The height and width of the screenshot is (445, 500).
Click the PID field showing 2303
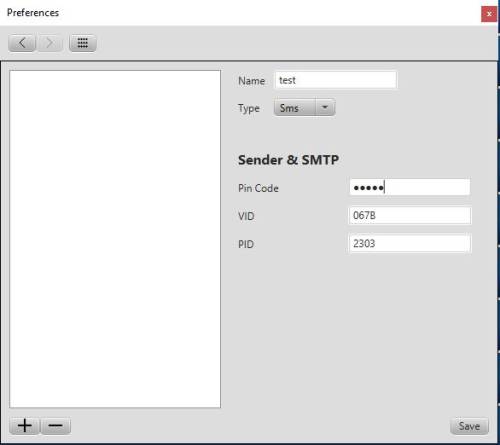point(410,244)
